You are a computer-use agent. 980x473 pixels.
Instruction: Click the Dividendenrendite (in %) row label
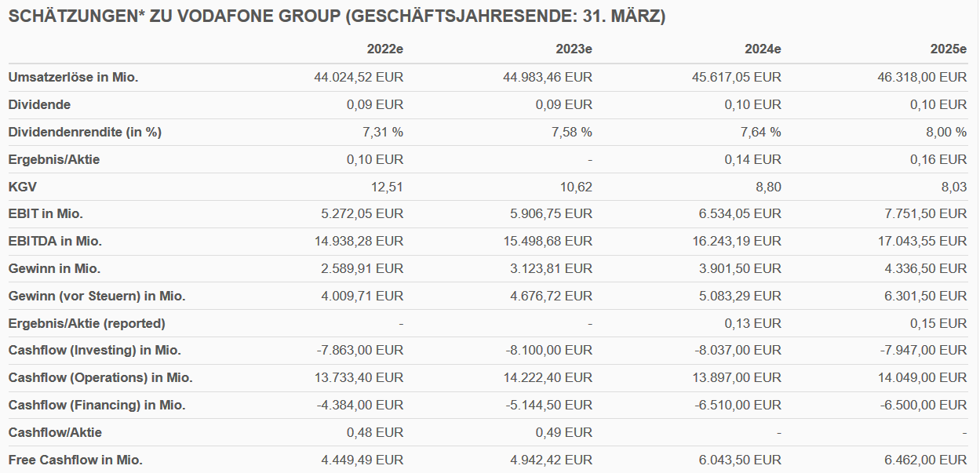click(x=85, y=132)
